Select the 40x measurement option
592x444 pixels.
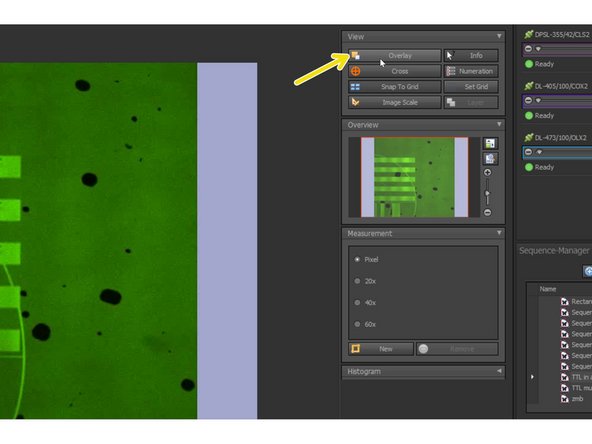357,302
